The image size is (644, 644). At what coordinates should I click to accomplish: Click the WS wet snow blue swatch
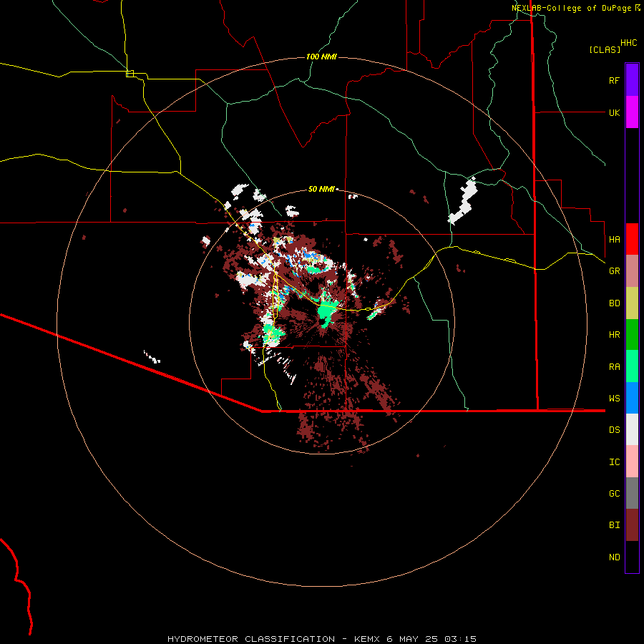tap(632, 398)
